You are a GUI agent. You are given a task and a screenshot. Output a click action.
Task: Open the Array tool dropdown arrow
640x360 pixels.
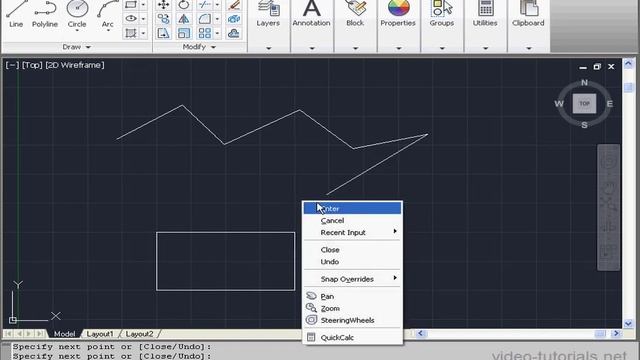(x=217, y=33)
